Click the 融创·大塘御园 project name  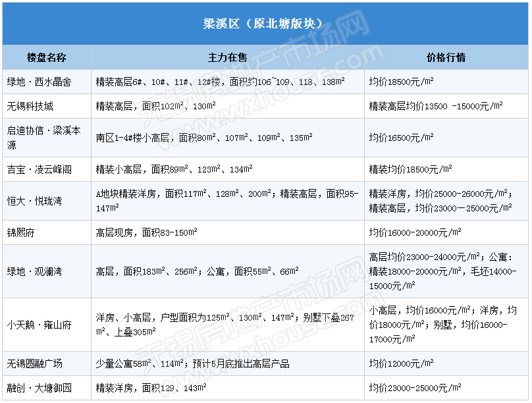40,388
